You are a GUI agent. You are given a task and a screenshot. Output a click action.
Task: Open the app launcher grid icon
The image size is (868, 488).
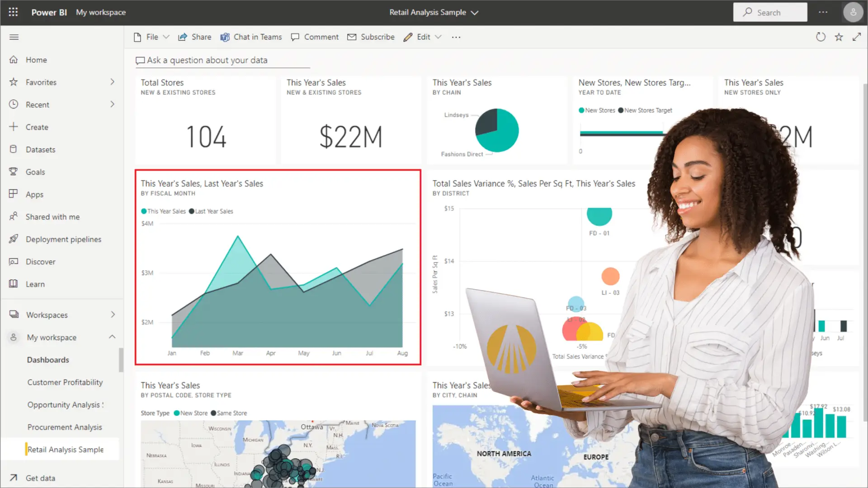(x=13, y=12)
